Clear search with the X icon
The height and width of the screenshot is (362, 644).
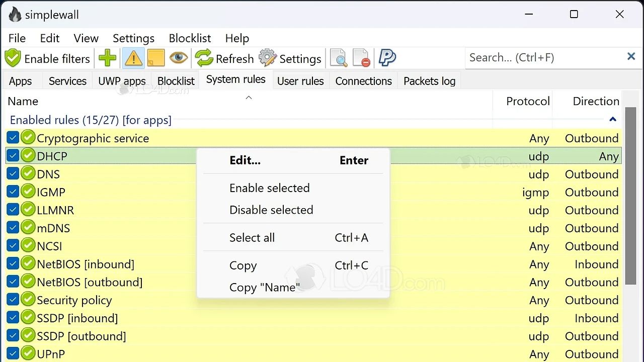[631, 57]
